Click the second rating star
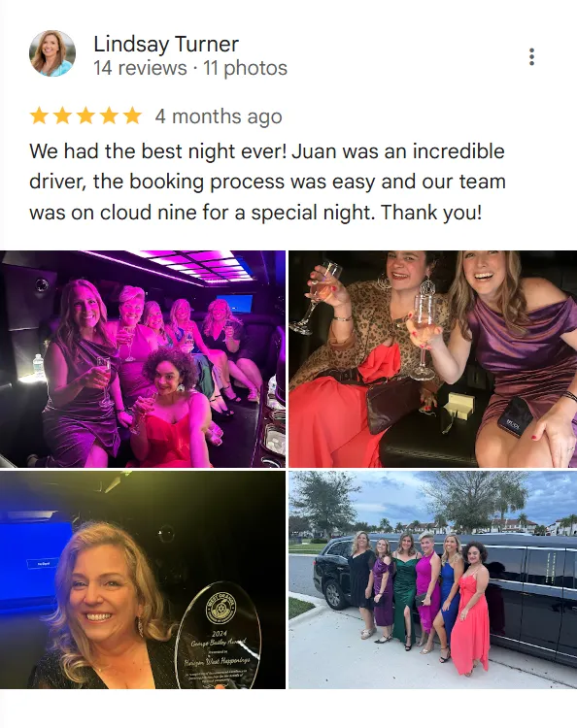The image size is (577, 728). (62, 116)
